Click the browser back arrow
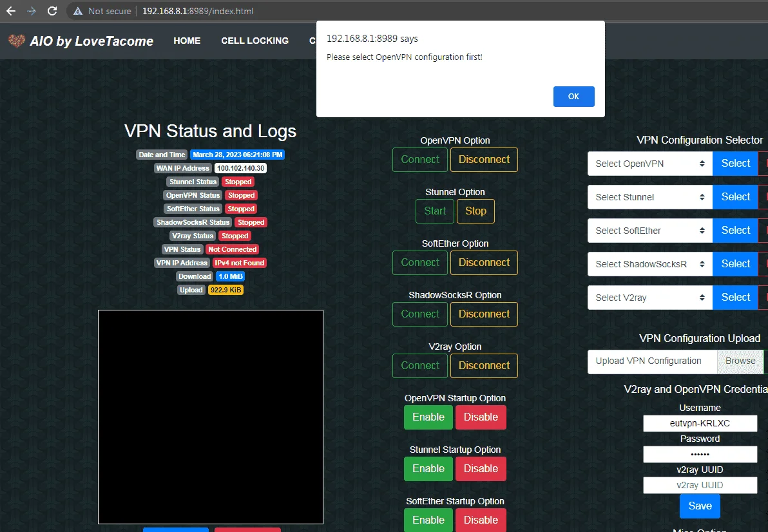The image size is (768, 532). (x=11, y=11)
